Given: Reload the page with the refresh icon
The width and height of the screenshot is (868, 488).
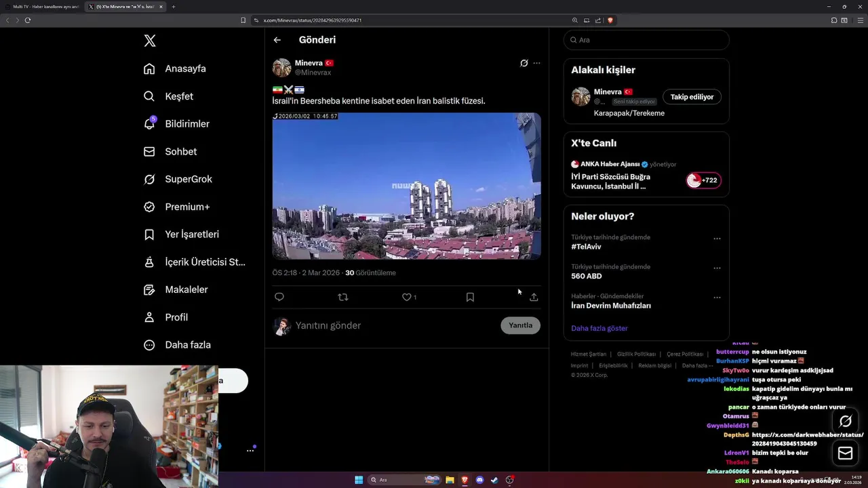Looking at the screenshot, I should click(28, 20).
